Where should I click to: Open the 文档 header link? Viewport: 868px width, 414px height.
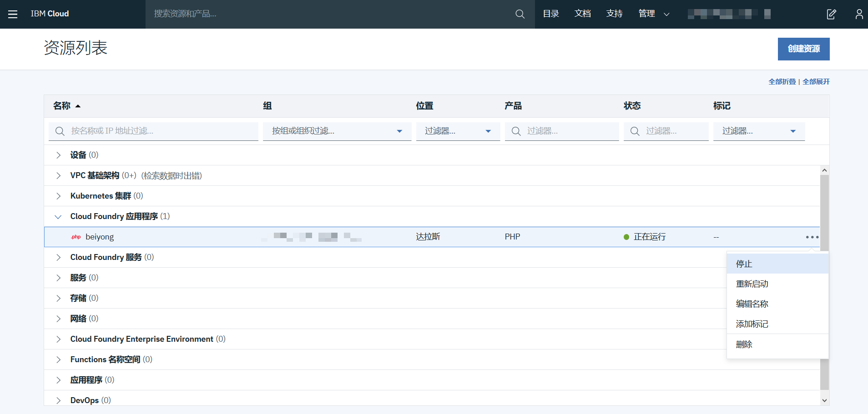tap(583, 14)
